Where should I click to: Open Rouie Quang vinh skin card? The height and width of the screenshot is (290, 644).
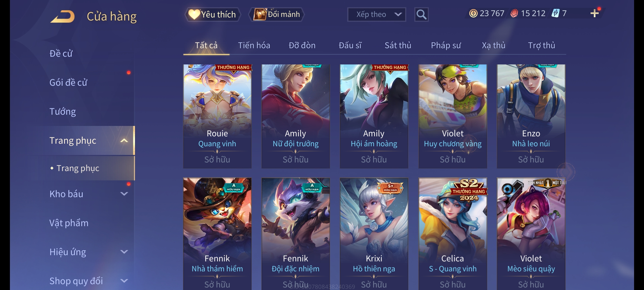pos(217,116)
